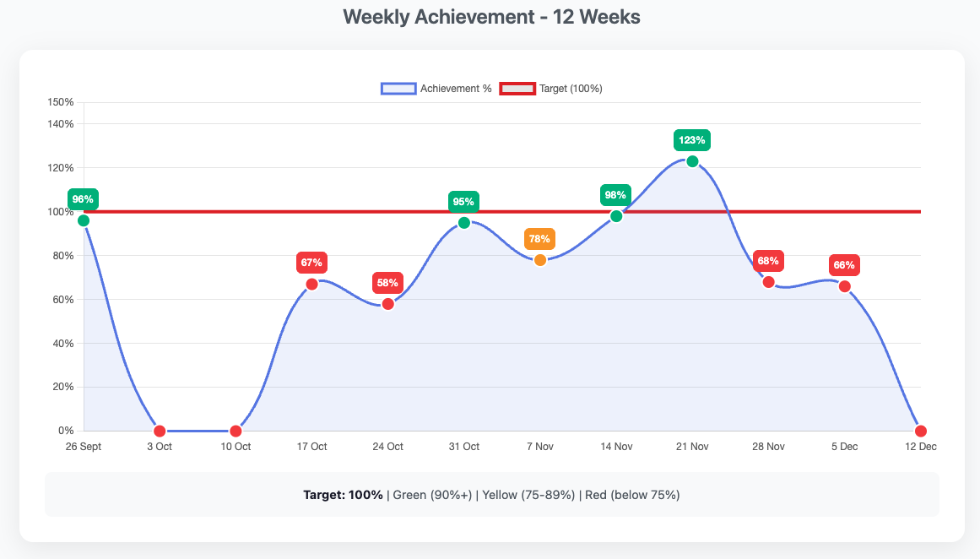Select the green 98% badge at 14 Nov
The image size is (980, 559).
click(x=615, y=195)
